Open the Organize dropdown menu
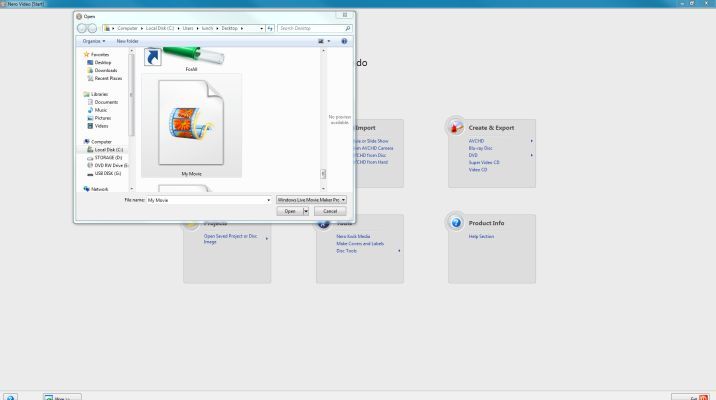This screenshot has height=400, width=716. [x=94, y=41]
